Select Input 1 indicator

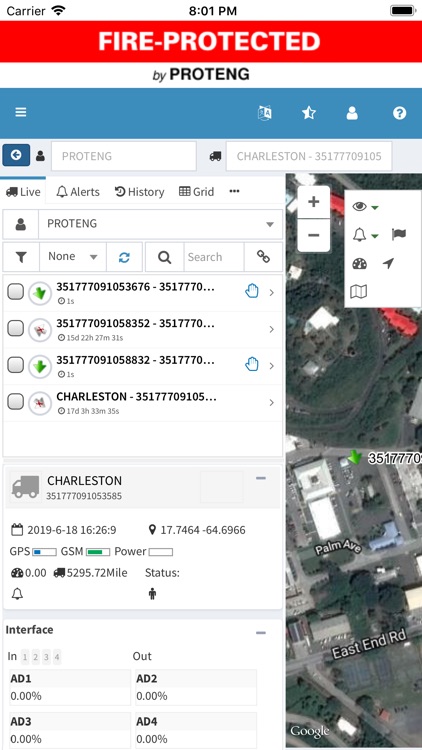tap(25, 657)
